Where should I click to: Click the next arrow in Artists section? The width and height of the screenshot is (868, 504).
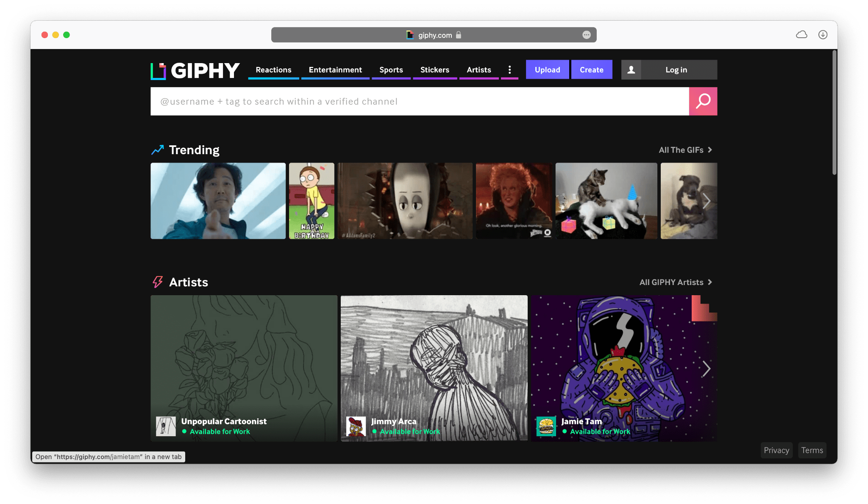(707, 368)
